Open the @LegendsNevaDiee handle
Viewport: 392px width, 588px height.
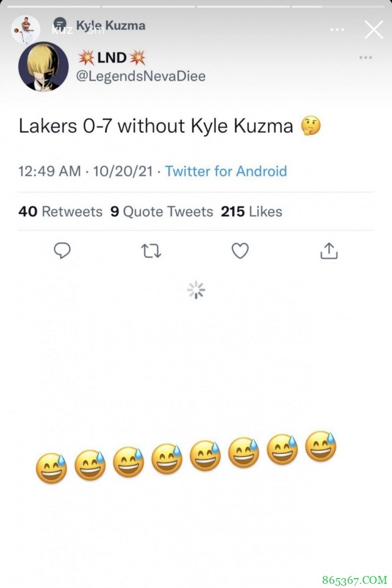click(141, 76)
